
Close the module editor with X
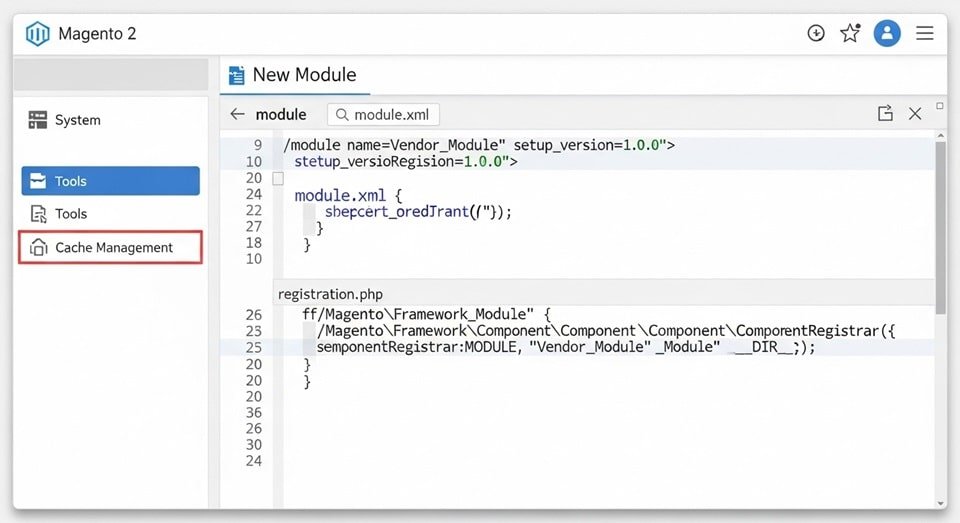(x=915, y=114)
